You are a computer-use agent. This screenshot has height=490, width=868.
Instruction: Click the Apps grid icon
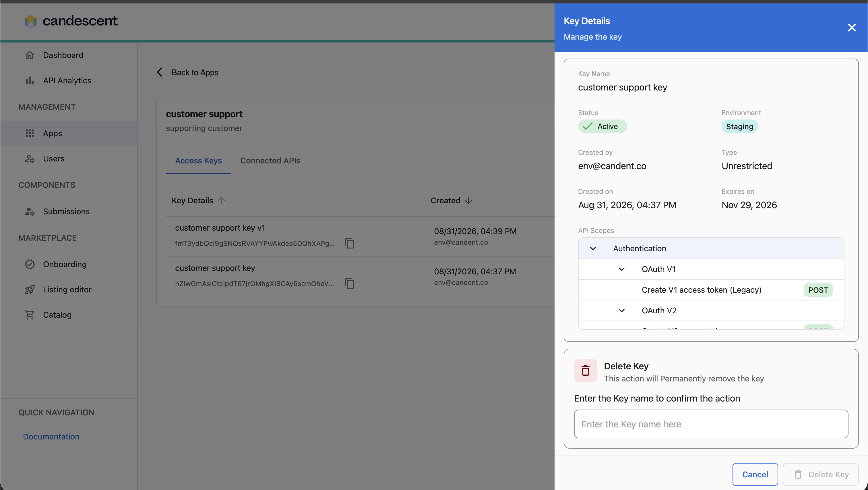coord(30,133)
